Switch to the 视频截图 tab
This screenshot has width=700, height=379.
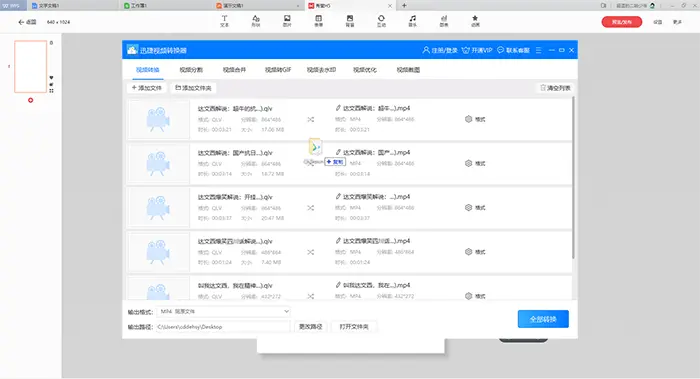point(408,70)
